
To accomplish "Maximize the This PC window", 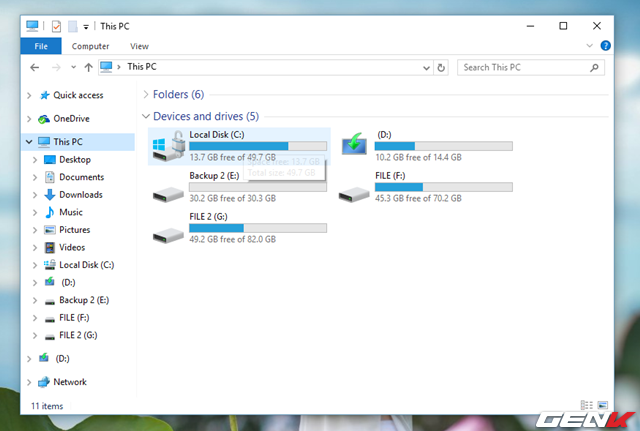I will coord(563,26).
